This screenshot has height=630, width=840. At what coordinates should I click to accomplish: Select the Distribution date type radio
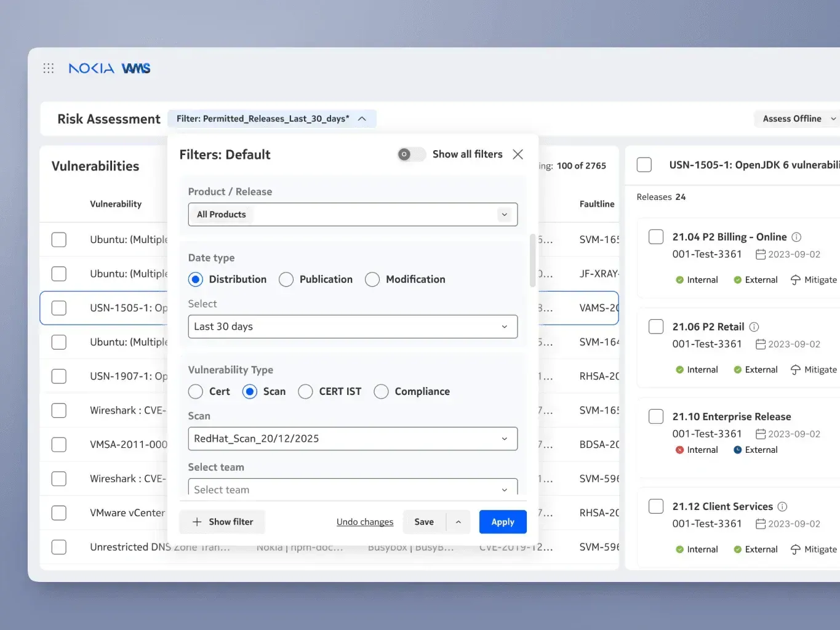196,279
